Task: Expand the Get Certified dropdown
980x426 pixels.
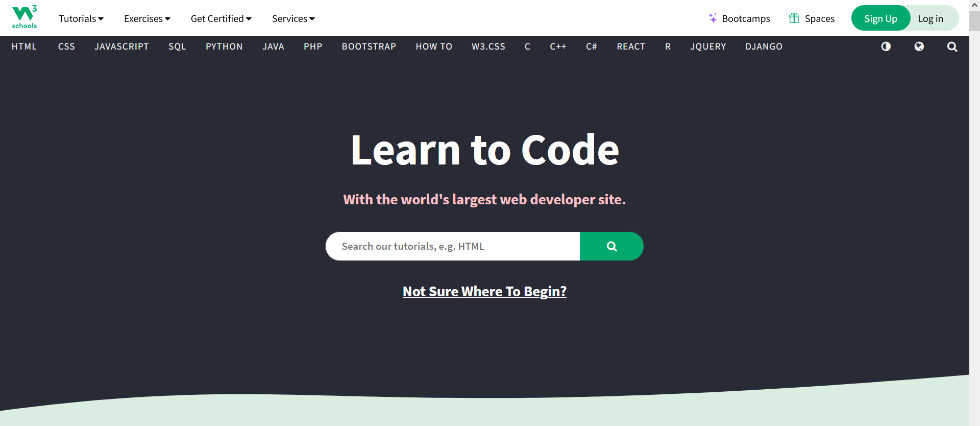Action: (x=221, y=18)
